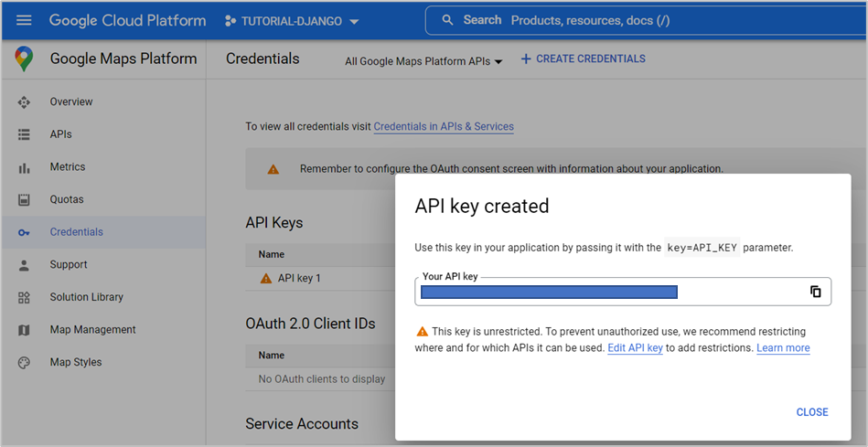
Task: Click the Support person icon
Action: click(x=24, y=265)
